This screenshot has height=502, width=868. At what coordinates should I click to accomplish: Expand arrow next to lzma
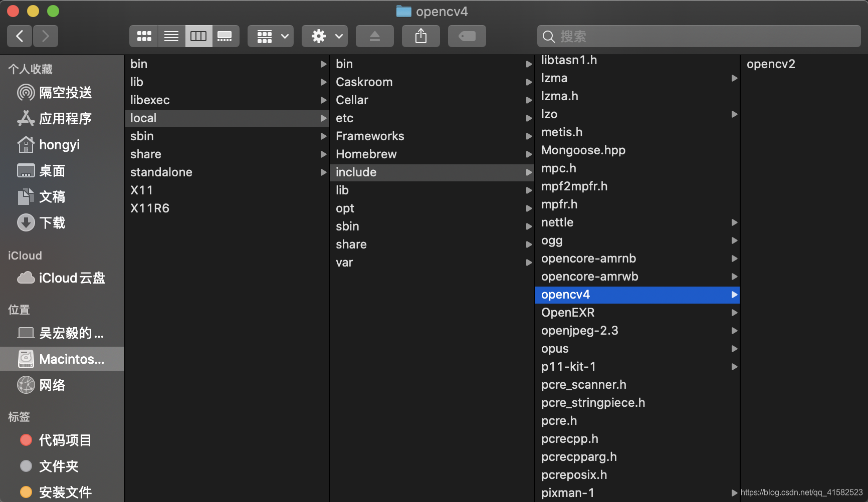[x=734, y=78]
